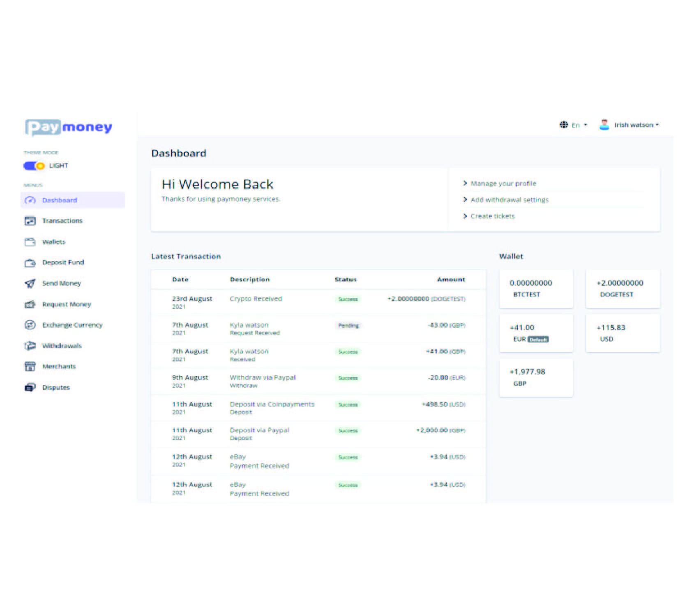Click the Transactions sidebar icon
The height and width of the screenshot is (616, 685).
30,221
